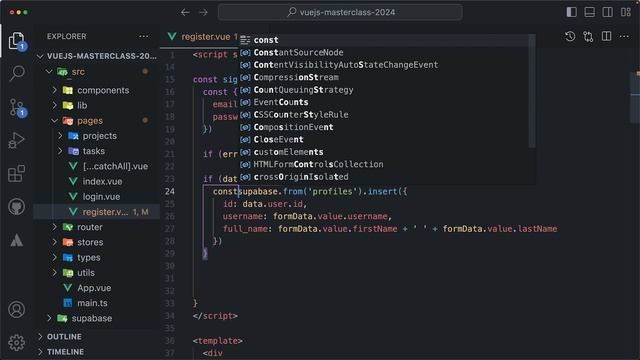Toggle the secondary side bar layout icon
Screen dimensions: 640x360
coord(607,12)
